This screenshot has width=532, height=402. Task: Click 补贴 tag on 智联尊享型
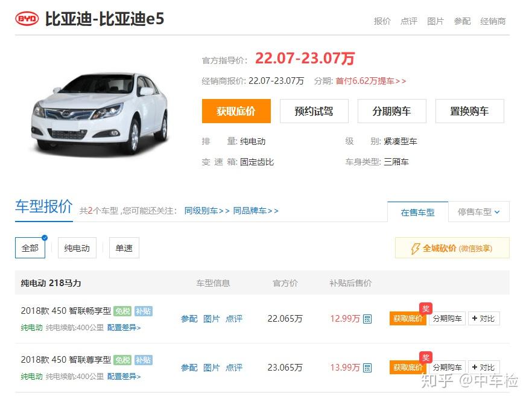(143, 360)
